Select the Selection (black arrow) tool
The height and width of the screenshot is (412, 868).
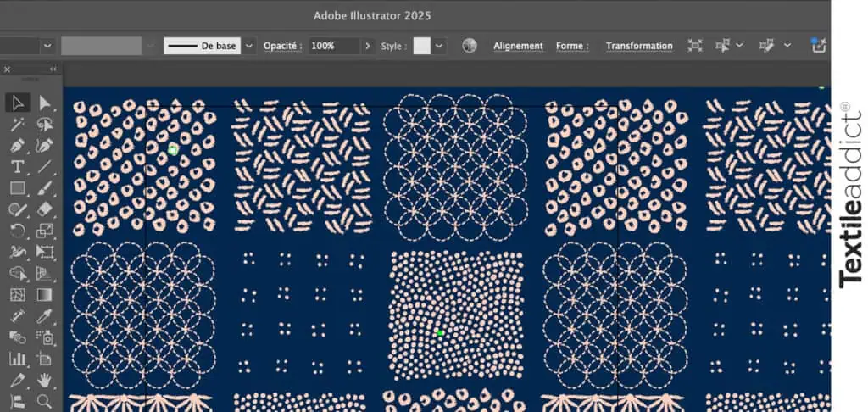coord(18,103)
